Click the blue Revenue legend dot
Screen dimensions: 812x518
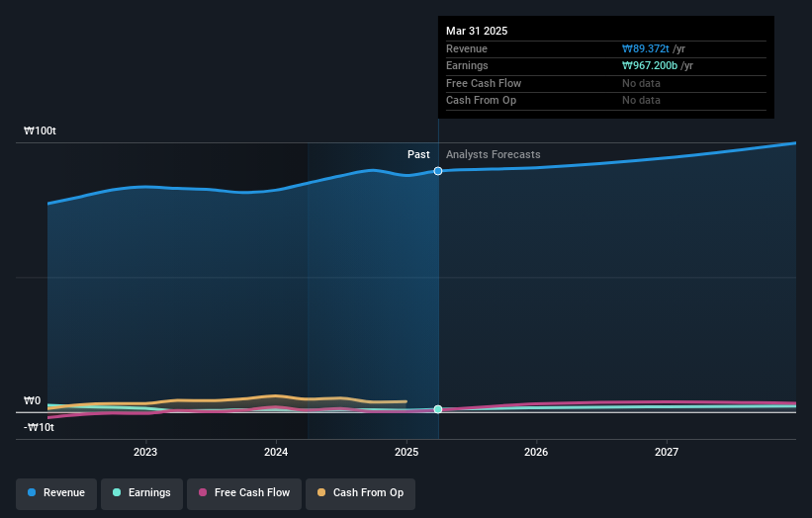pos(32,492)
